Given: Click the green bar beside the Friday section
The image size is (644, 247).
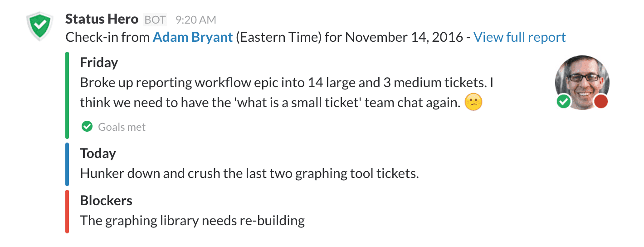Looking at the screenshot, I should 67,95.
